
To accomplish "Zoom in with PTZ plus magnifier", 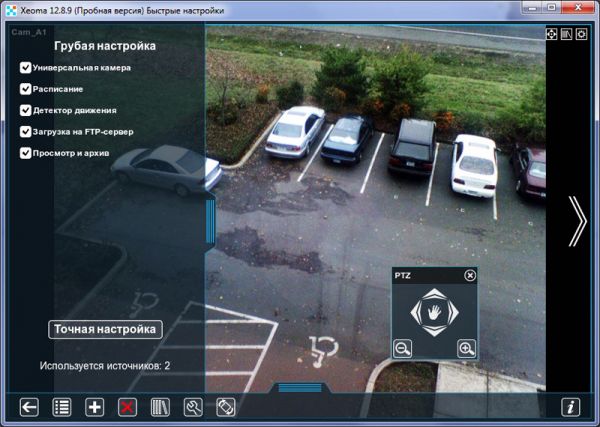I will click(x=466, y=349).
